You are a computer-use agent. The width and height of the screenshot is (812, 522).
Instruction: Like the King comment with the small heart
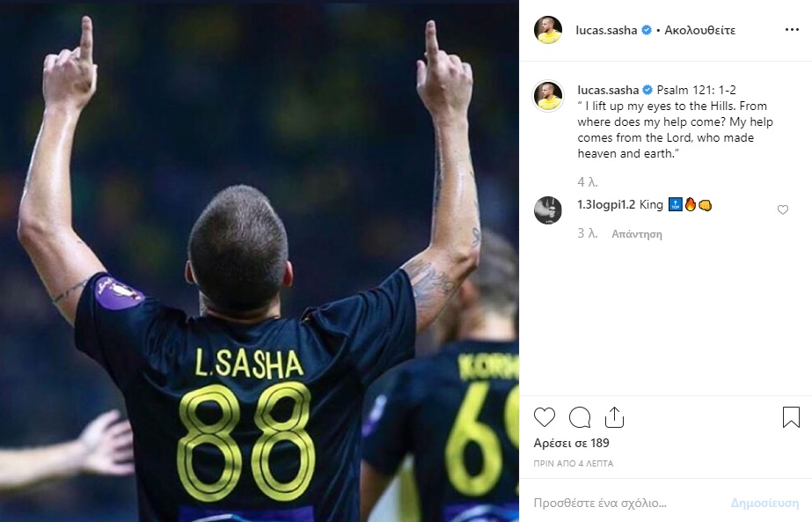(782, 210)
